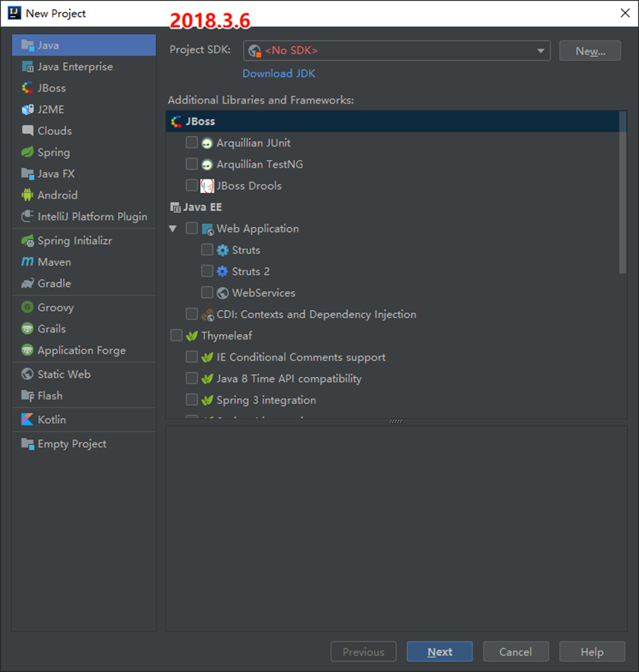The image size is (639, 672).
Task: Enable the WebServices checkbox
Action: (x=207, y=293)
